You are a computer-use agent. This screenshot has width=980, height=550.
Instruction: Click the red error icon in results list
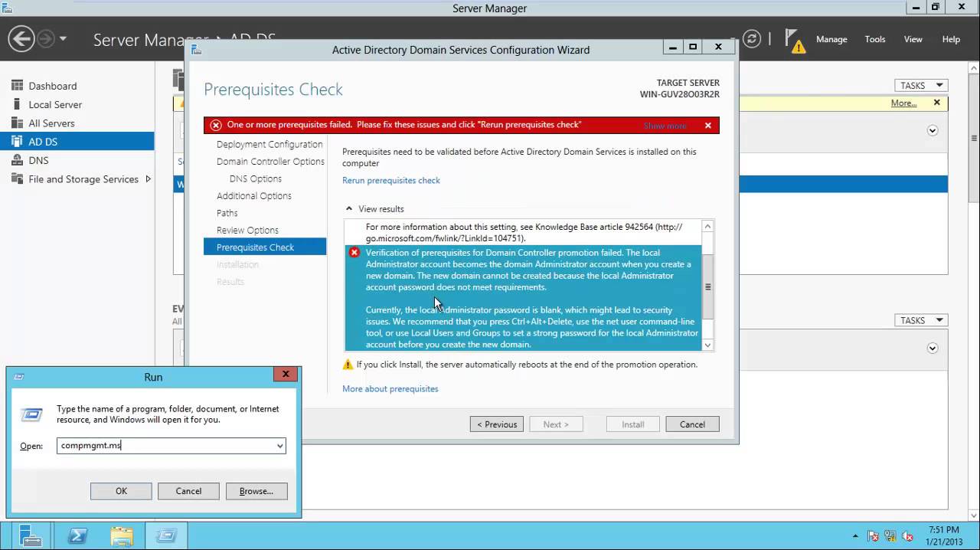pos(354,253)
